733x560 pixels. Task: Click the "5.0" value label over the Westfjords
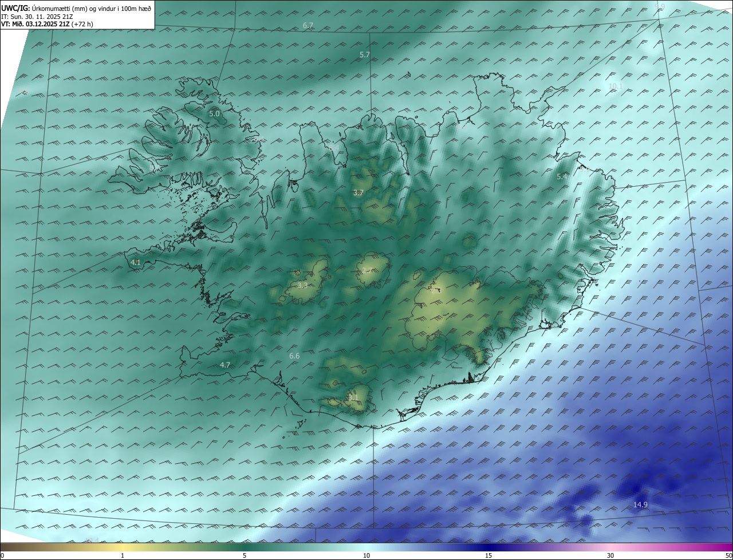click(x=214, y=114)
